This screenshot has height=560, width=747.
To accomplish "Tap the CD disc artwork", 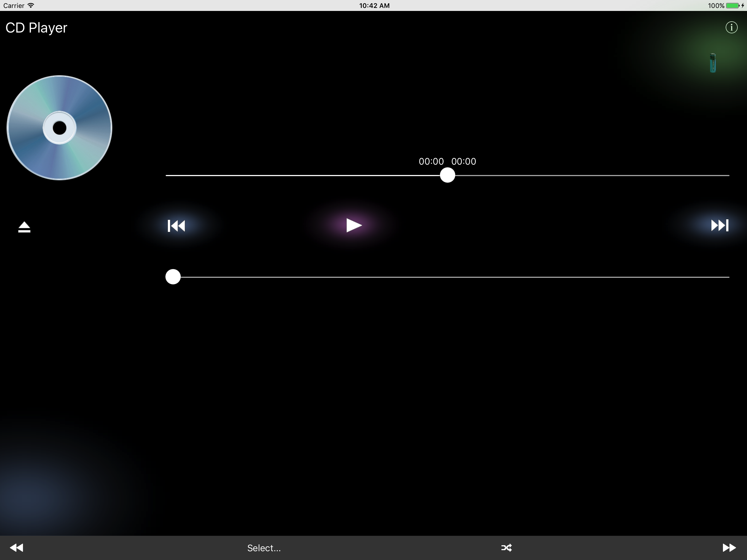I will pos(59,128).
